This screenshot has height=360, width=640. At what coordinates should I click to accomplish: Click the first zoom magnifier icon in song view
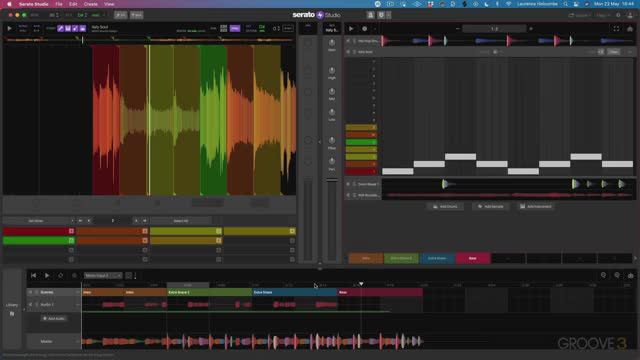pos(603,276)
